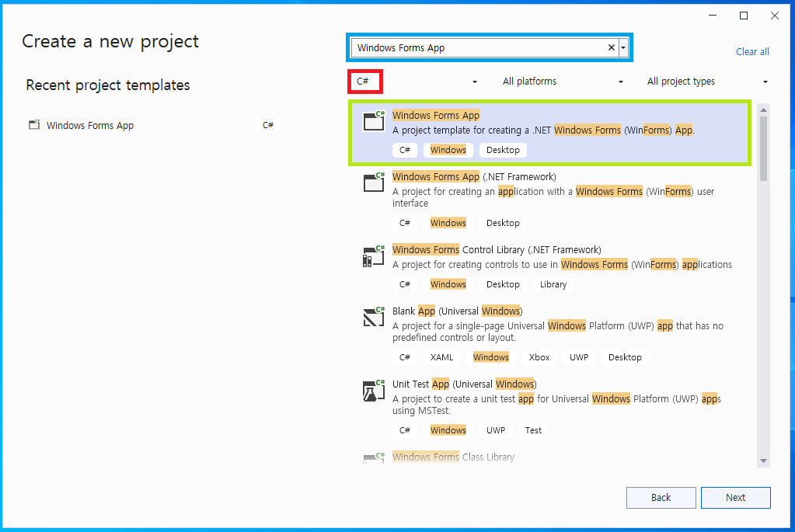Click the template list scrollbar thumb

(764, 148)
